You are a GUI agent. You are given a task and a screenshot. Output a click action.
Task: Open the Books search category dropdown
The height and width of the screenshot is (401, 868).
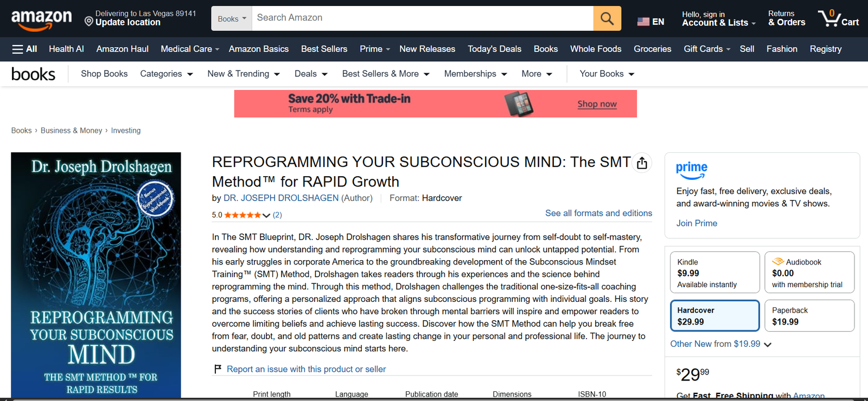pyautogui.click(x=232, y=18)
